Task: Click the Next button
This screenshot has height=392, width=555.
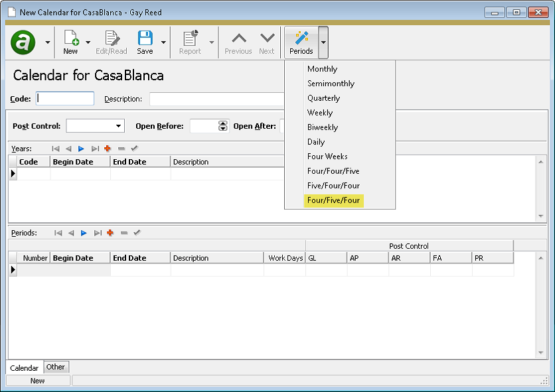Action: click(x=266, y=41)
